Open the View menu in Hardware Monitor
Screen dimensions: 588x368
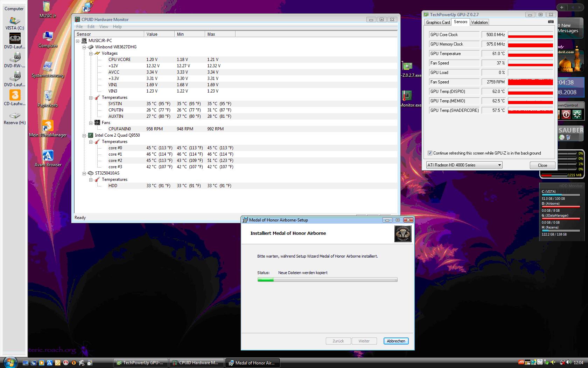(x=104, y=27)
